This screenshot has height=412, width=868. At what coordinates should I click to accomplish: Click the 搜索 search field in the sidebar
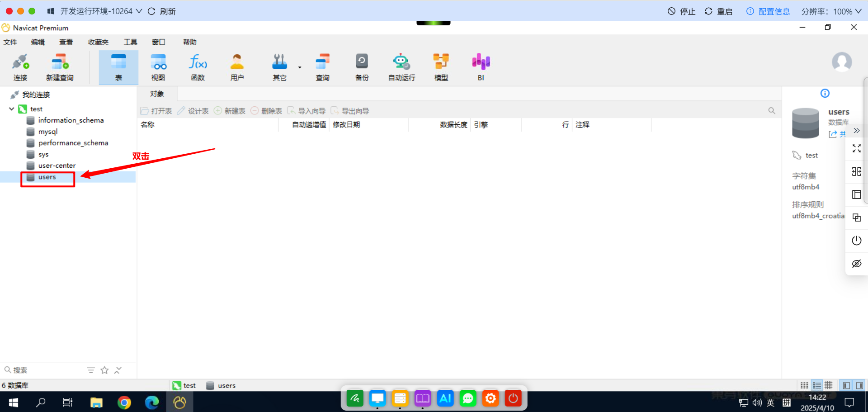[x=43, y=370]
